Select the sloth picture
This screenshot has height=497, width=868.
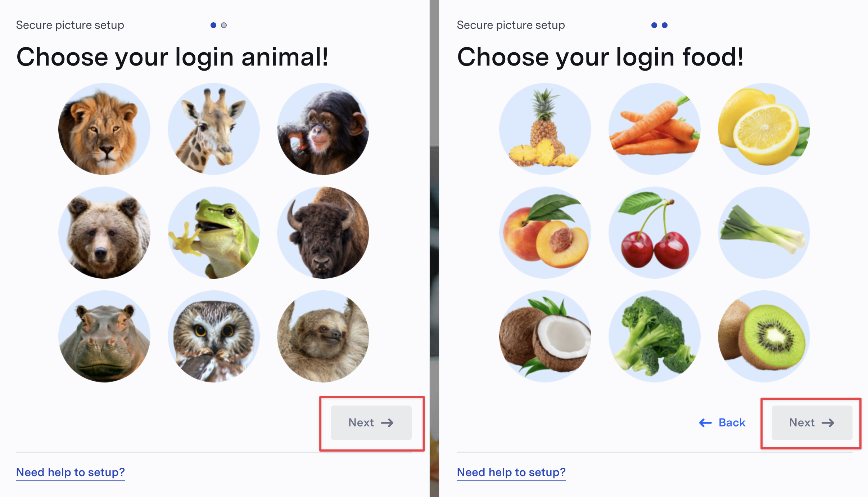click(x=323, y=336)
